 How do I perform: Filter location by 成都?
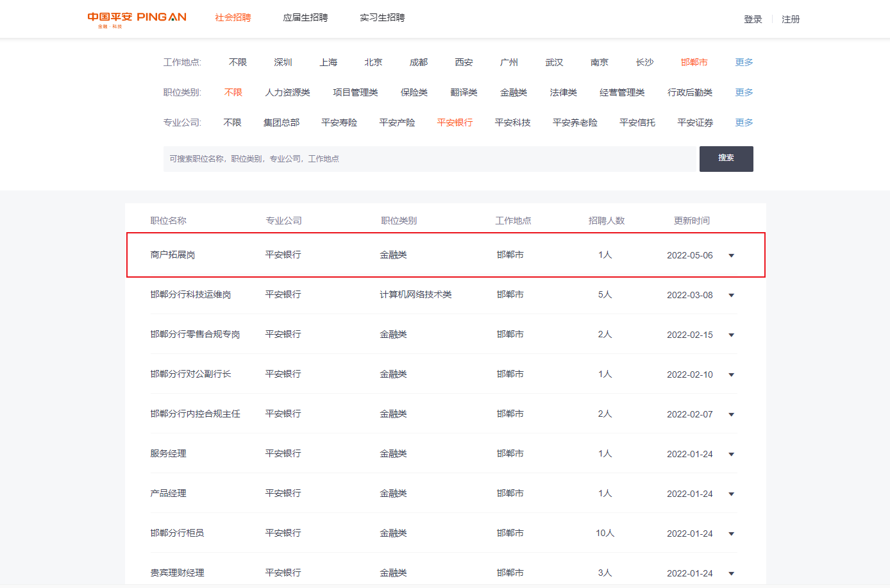[x=419, y=62]
